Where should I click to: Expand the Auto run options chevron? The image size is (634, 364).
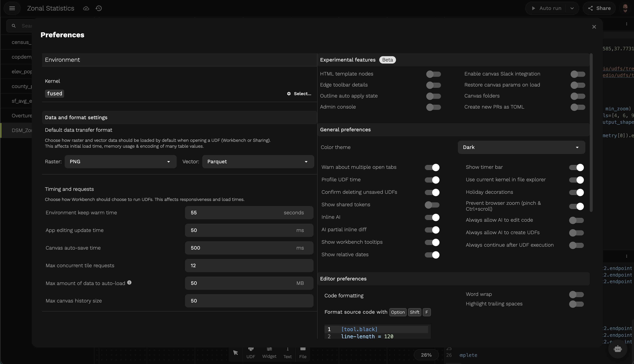click(572, 8)
